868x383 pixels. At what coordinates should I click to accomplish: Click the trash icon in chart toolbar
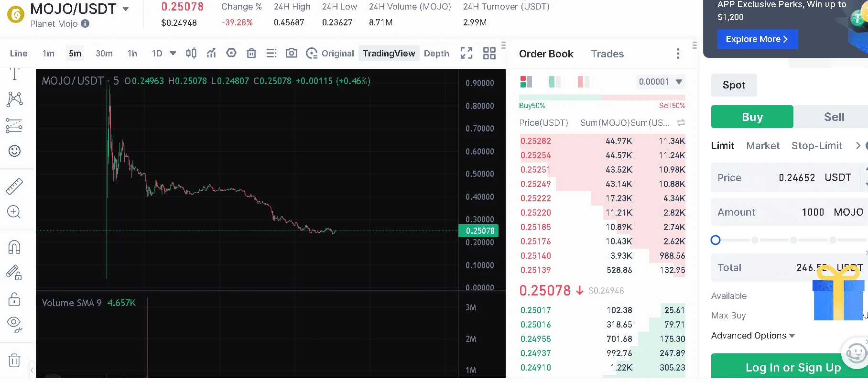click(x=251, y=53)
